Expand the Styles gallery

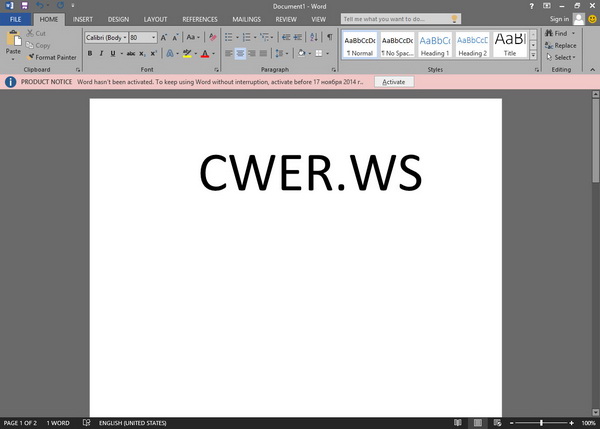click(533, 55)
